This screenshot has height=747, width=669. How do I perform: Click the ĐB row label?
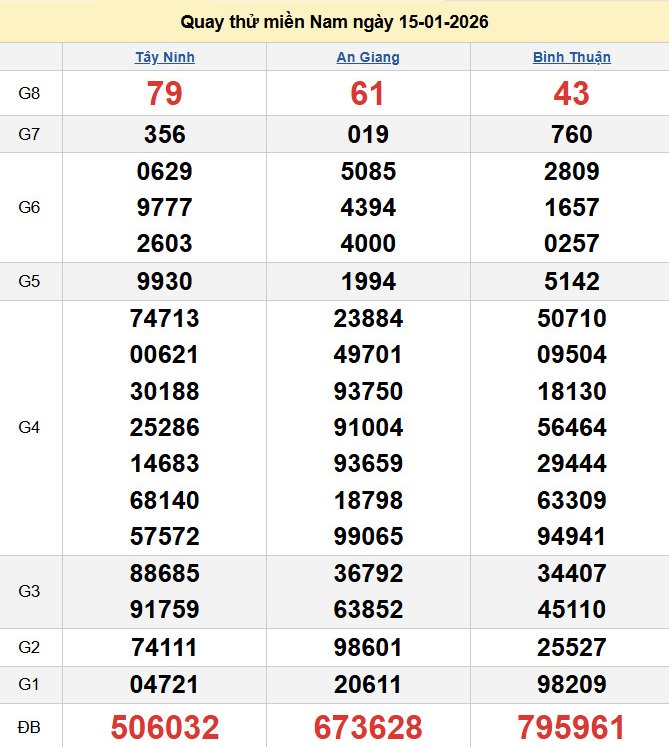30,726
